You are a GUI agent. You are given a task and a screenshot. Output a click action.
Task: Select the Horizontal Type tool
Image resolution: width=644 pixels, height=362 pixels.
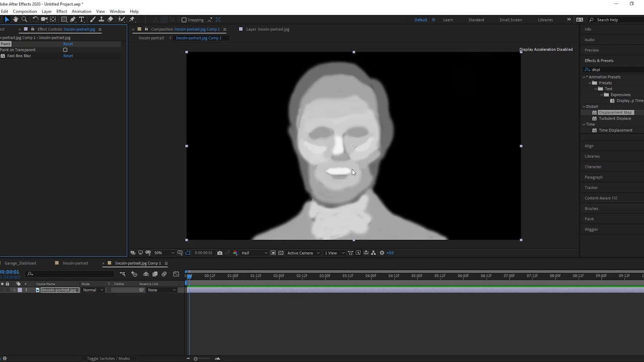click(x=82, y=20)
